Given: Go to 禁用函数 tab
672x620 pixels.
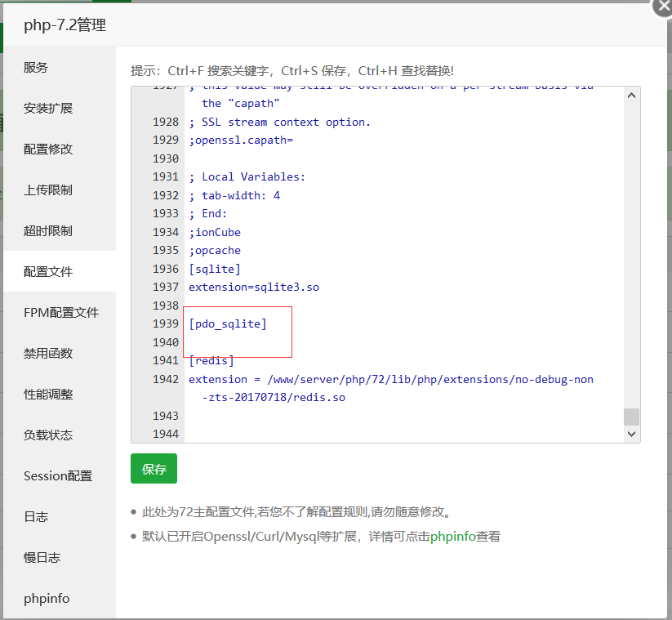Looking at the screenshot, I should (x=60, y=354).
